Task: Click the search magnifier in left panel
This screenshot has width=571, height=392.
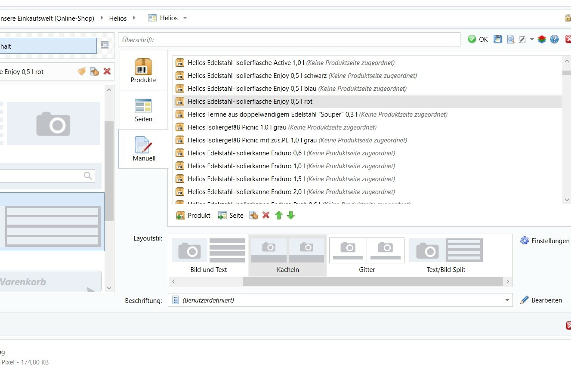Action: tap(88, 176)
